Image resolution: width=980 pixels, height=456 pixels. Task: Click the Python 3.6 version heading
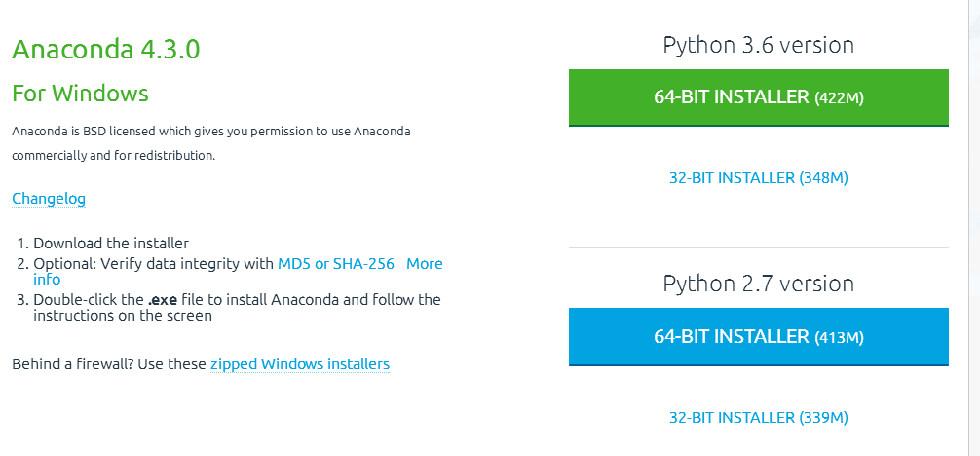[x=758, y=45]
